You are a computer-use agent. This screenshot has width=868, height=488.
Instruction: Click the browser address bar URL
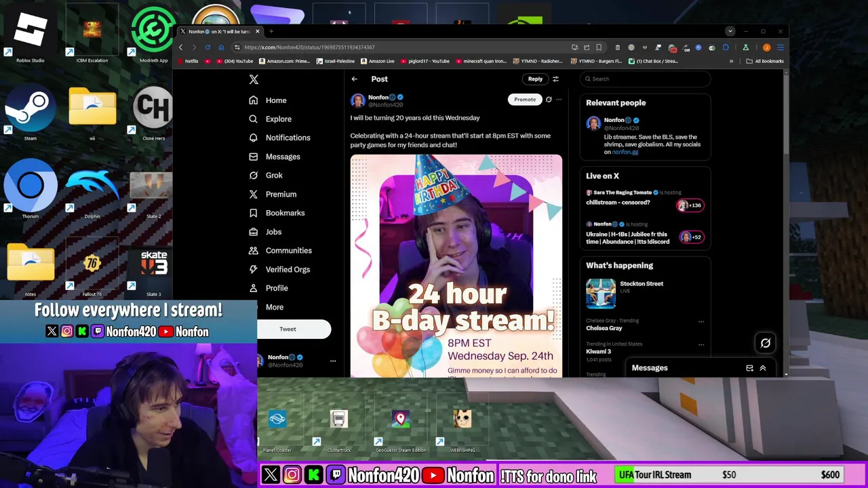pos(309,47)
